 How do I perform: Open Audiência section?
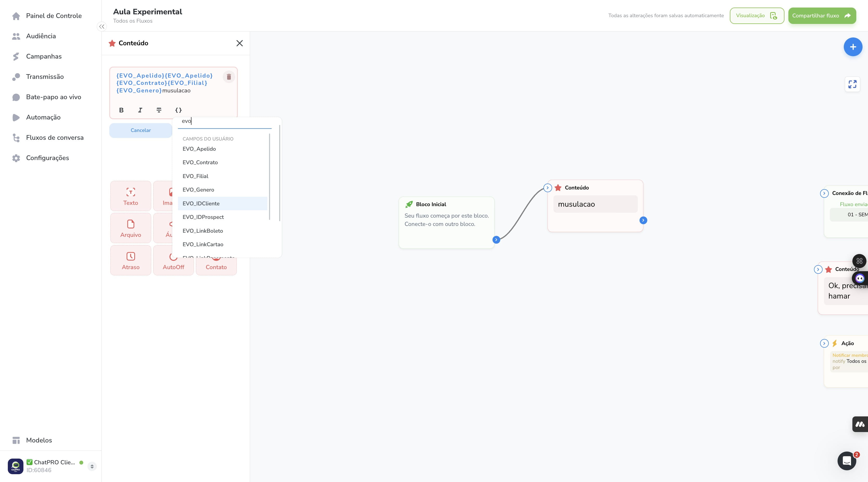coord(34,36)
